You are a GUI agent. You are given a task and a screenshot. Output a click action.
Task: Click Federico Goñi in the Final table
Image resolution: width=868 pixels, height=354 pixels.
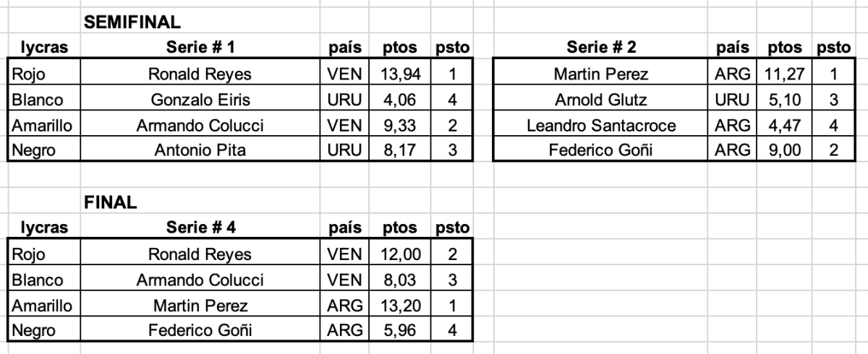pos(199,332)
